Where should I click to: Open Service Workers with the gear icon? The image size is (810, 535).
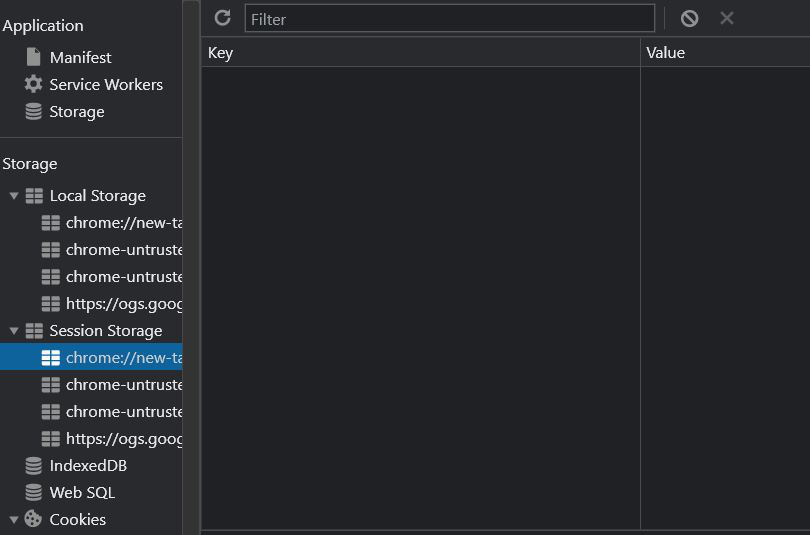105,85
